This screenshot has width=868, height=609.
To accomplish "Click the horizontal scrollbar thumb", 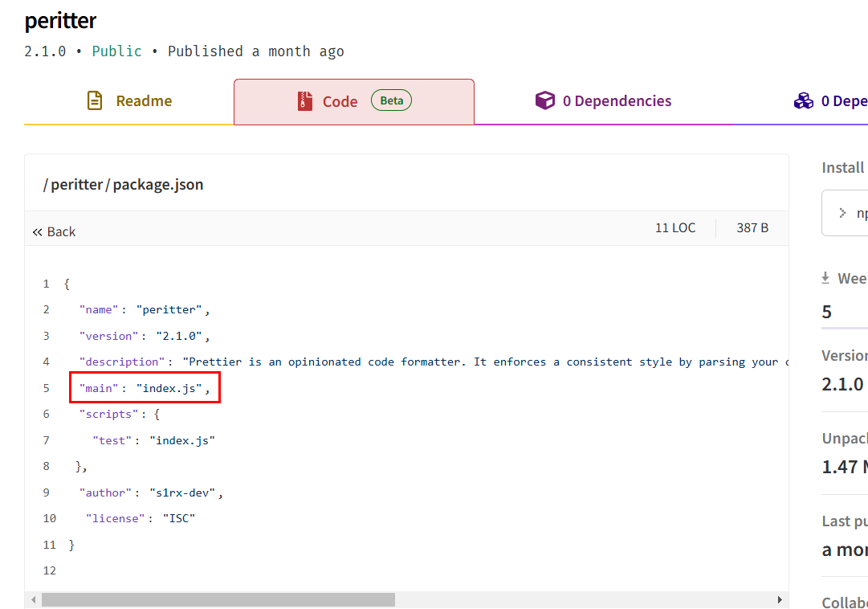I will coord(218,599).
